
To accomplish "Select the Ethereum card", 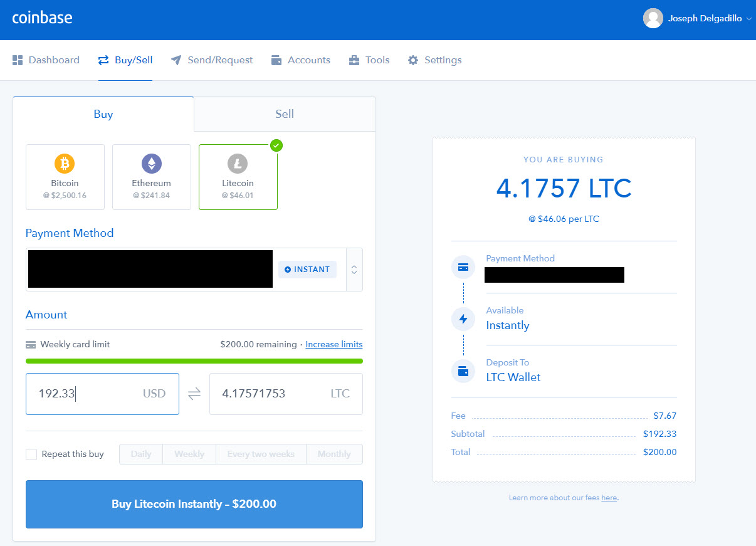I will [152, 177].
